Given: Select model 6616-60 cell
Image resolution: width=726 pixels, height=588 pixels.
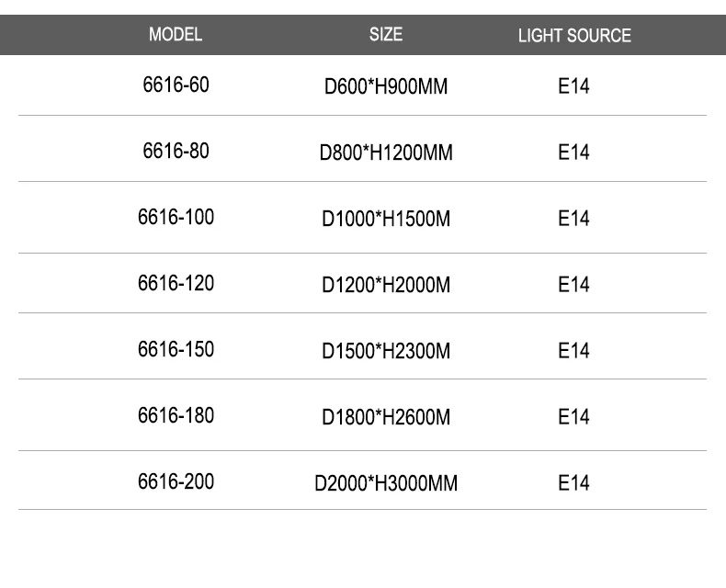Looking at the screenshot, I should (x=176, y=85).
